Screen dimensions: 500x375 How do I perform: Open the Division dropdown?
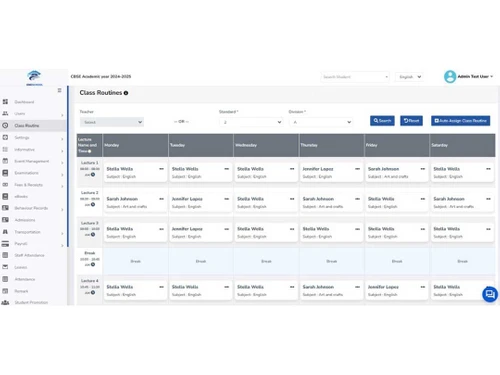[321, 122]
